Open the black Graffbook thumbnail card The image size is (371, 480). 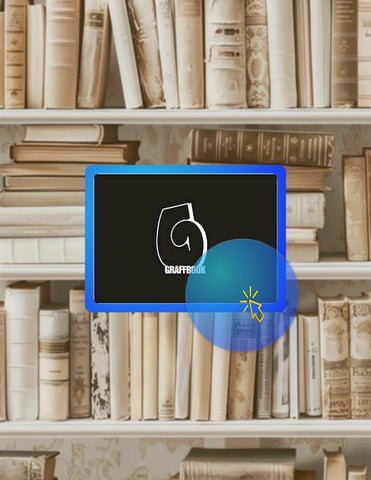(x=185, y=239)
